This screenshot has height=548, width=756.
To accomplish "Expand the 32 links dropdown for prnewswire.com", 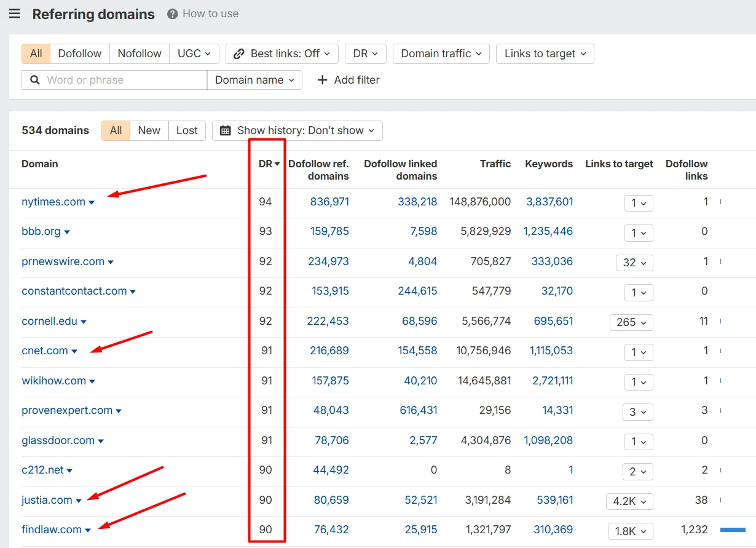I will 634,263.
